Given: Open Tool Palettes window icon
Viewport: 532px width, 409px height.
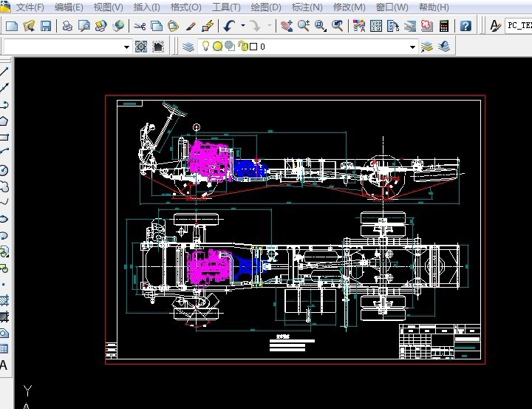Looking at the screenshot, I should (x=393, y=26).
